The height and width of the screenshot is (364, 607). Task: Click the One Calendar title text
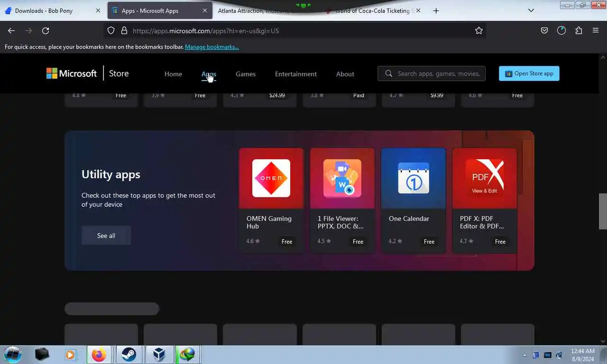(x=409, y=218)
